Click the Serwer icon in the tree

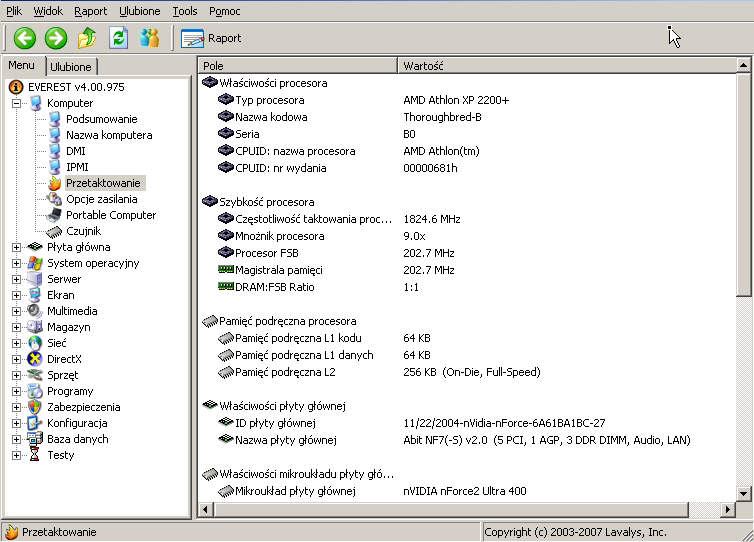(35, 279)
